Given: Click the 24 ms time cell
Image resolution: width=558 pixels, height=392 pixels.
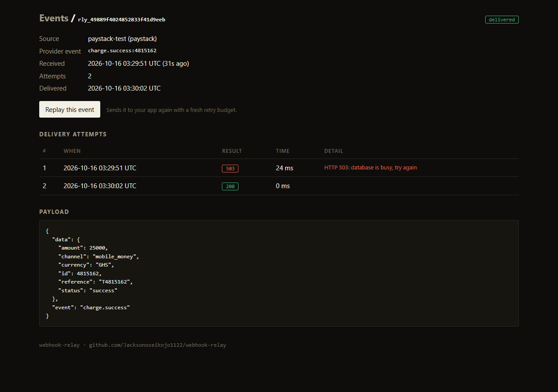Looking at the screenshot, I should pos(285,168).
